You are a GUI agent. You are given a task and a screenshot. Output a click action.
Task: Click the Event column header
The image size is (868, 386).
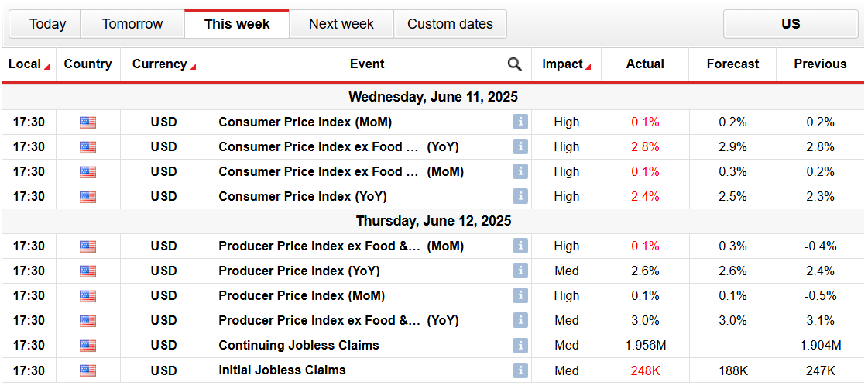[367, 64]
